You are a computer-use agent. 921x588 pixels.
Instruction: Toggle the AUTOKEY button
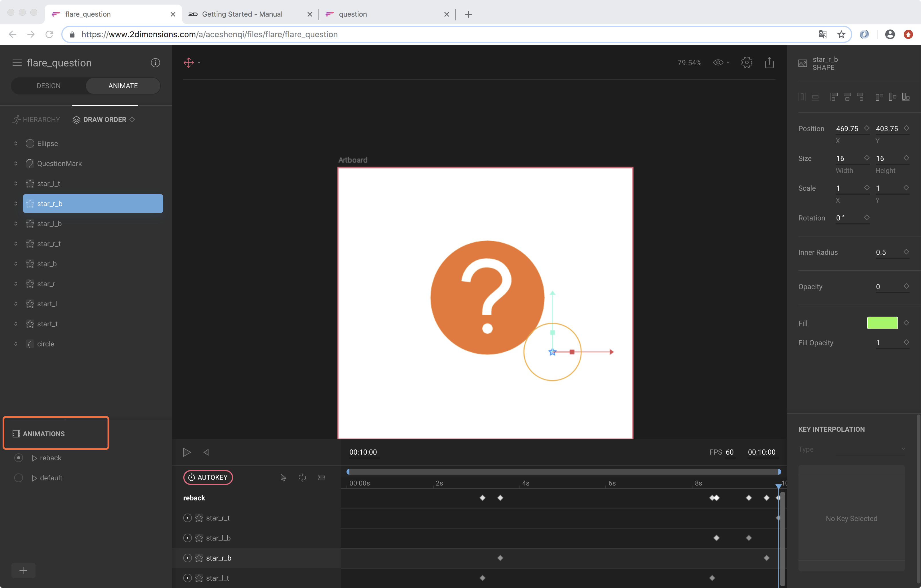pos(208,477)
